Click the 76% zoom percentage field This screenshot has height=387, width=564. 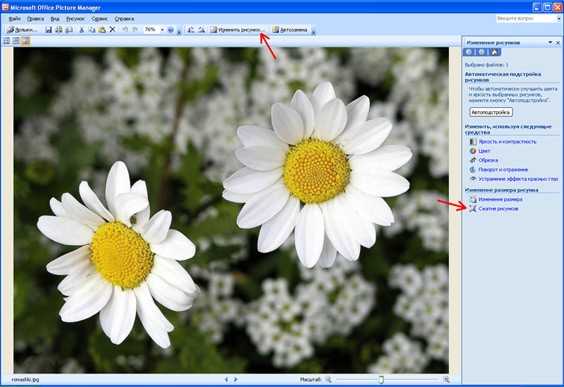151,30
